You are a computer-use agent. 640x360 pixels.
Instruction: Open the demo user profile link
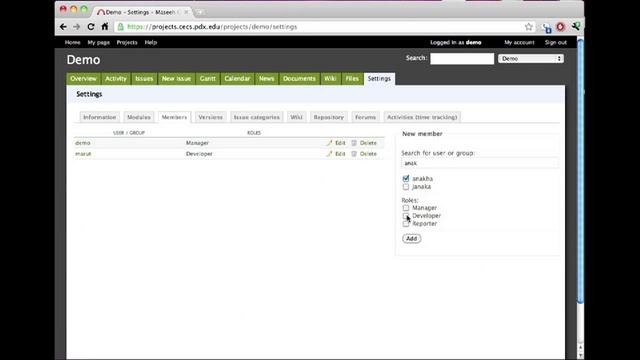click(x=82, y=143)
